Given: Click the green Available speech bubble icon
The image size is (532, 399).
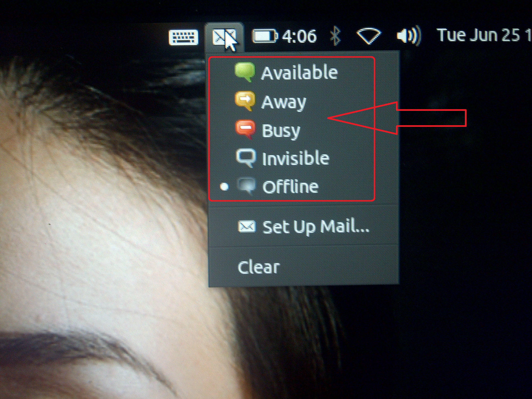Looking at the screenshot, I should 245,72.
